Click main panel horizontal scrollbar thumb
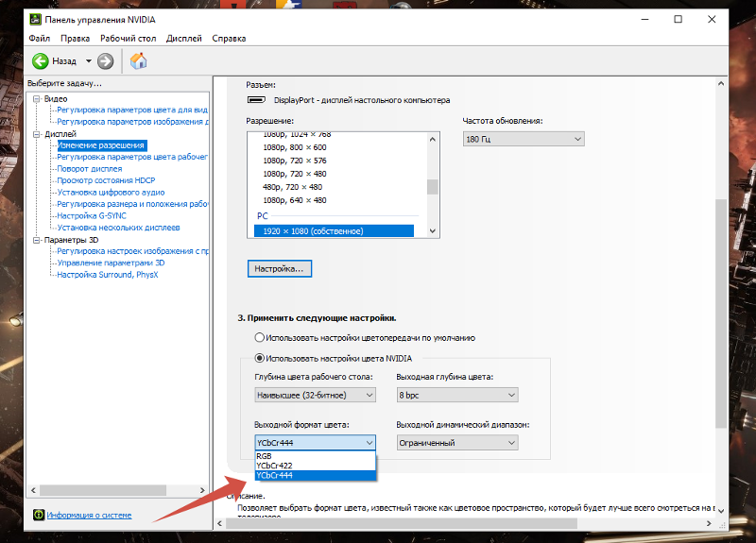756x543 pixels. (402, 523)
